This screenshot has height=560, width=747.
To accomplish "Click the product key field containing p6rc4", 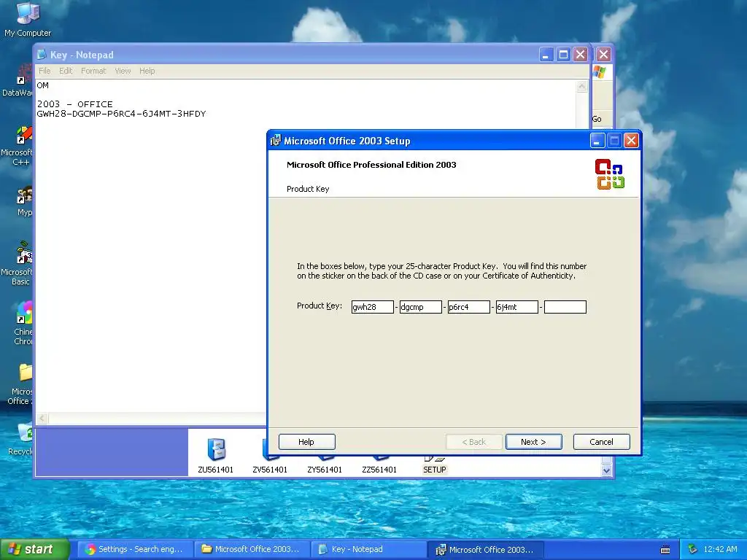I will [x=469, y=307].
